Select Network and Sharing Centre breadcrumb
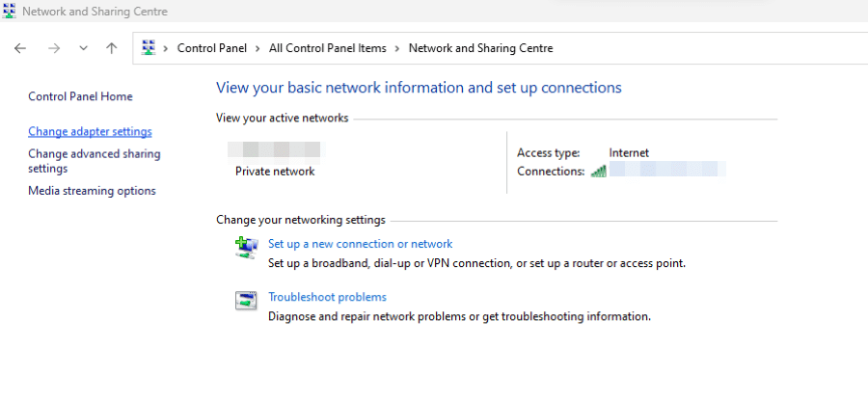868x400 pixels. coord(480,48)
